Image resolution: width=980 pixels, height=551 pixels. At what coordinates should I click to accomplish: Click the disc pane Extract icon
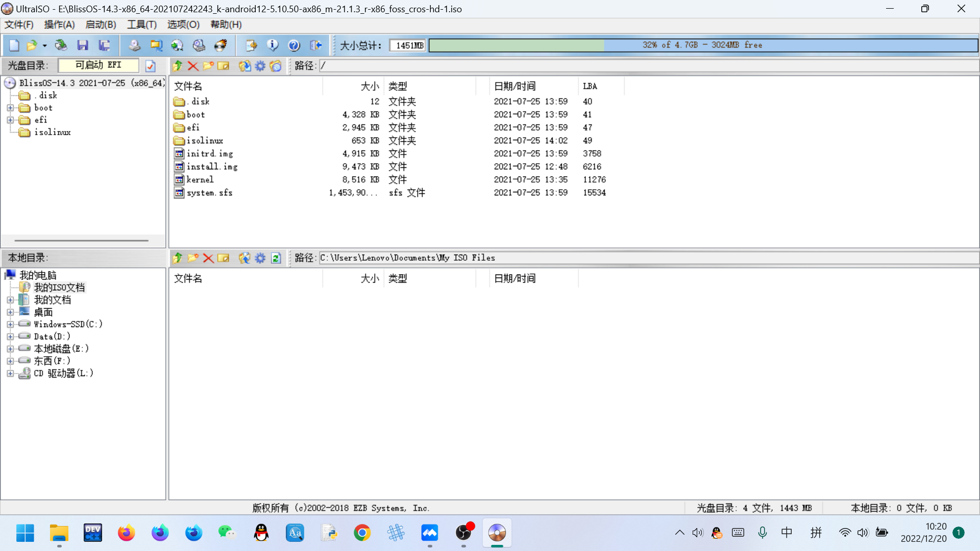click(x=245, y=66)
